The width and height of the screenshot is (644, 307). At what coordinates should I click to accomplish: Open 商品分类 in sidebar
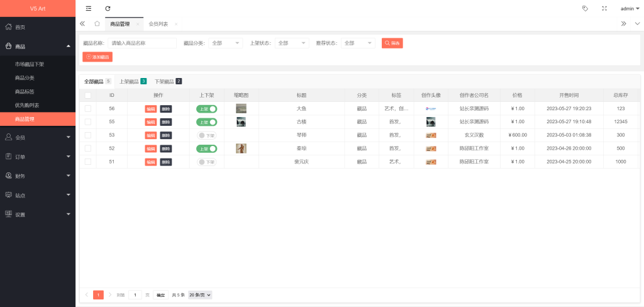25,78
